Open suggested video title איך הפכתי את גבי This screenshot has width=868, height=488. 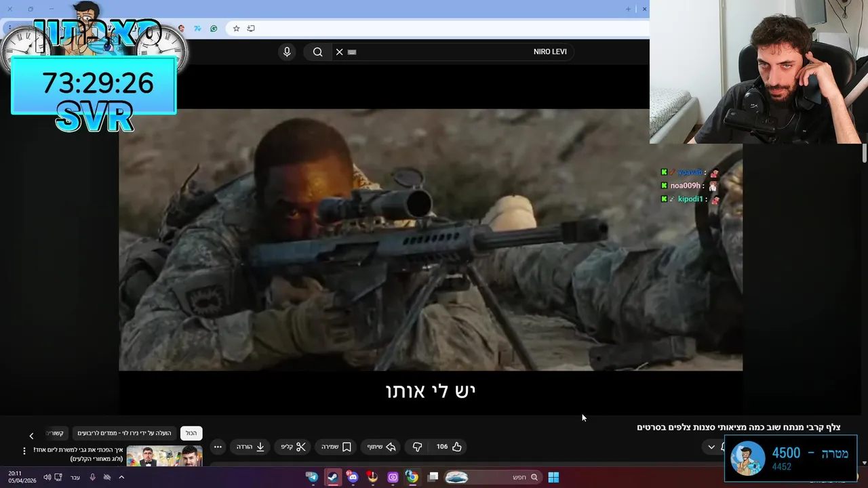(78, 454)
